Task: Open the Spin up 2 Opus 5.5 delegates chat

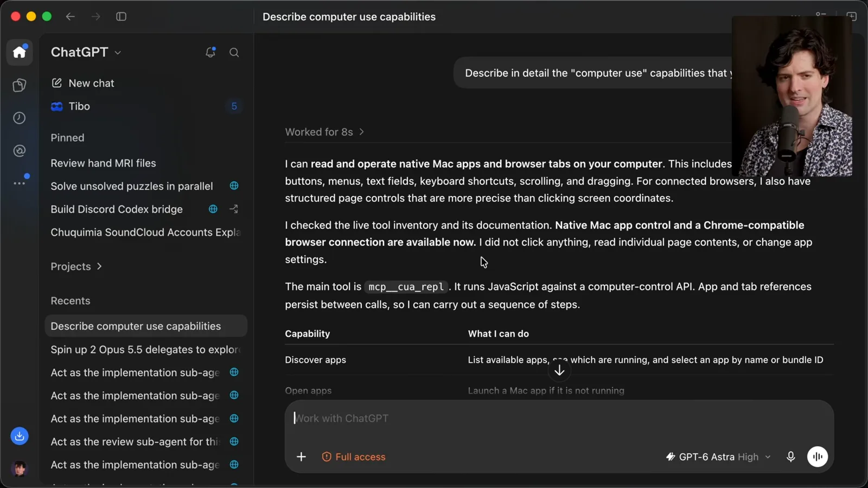Action: point(145,349)
